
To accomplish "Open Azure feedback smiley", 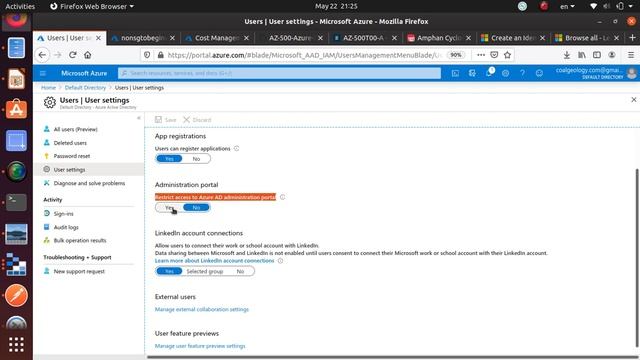I will (x=539, y=73).
